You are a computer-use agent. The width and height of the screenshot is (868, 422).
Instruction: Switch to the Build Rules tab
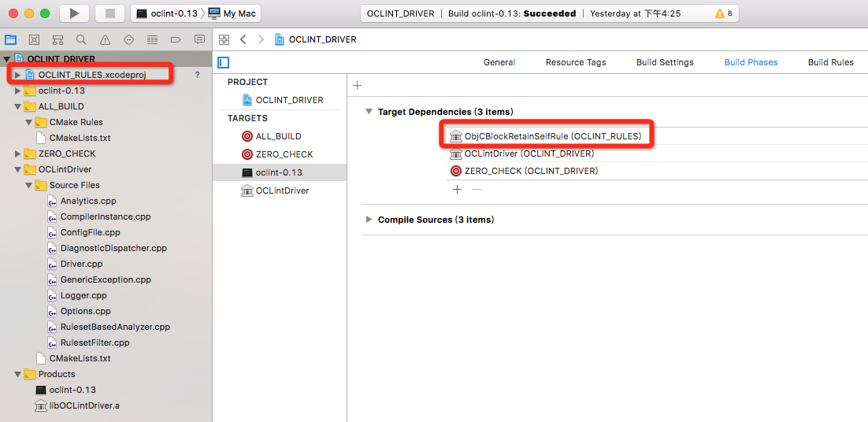point(831,62)
